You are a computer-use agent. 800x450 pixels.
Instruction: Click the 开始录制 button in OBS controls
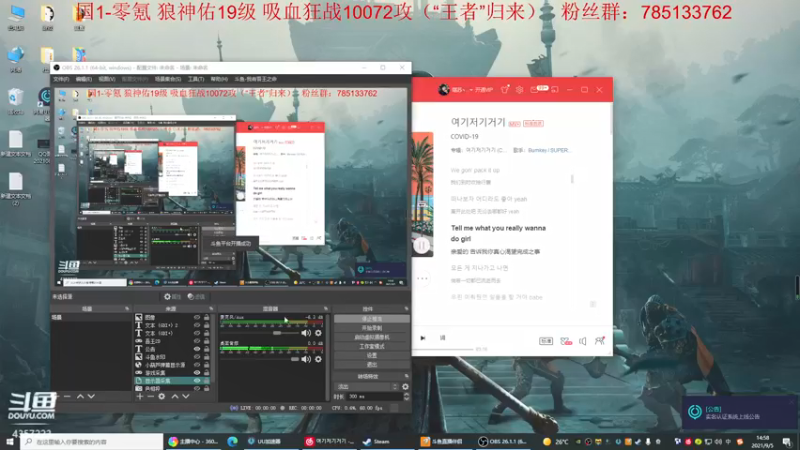(371, 328)
